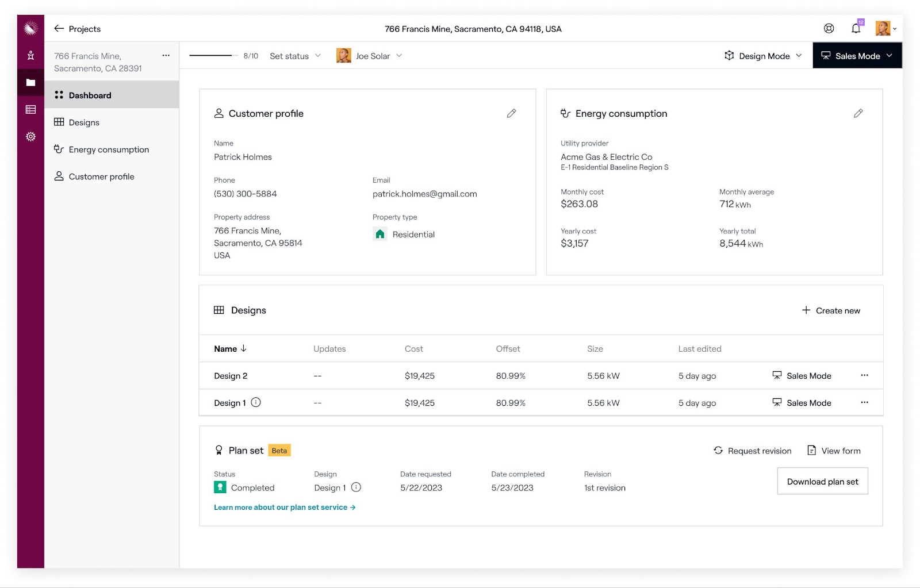
Task: Open settings gear in left rail
Action: coord(30,137)
